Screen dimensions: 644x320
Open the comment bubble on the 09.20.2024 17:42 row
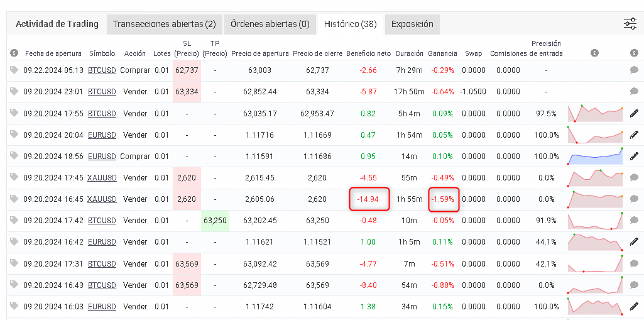click(634, 221)
